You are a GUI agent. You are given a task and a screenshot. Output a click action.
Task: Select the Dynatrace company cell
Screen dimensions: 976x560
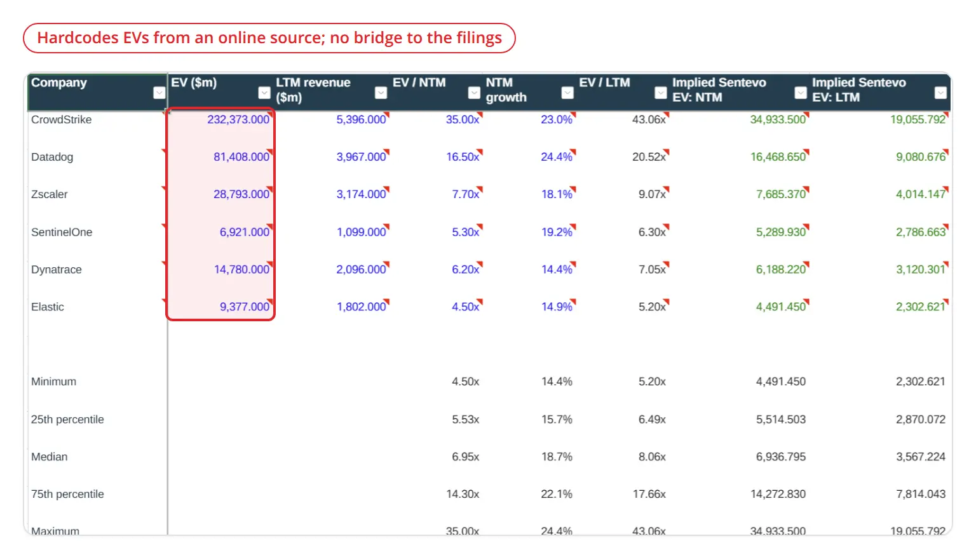56,270
